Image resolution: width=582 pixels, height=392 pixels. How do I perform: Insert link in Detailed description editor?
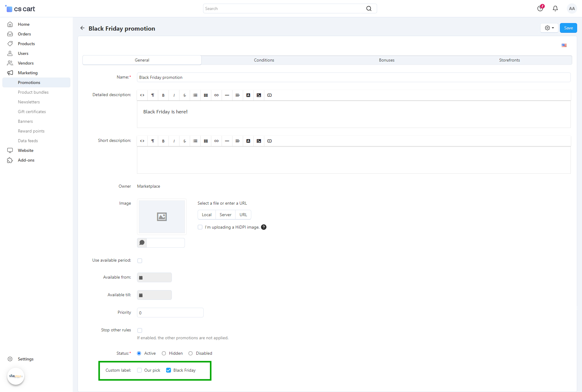(216, 95)
